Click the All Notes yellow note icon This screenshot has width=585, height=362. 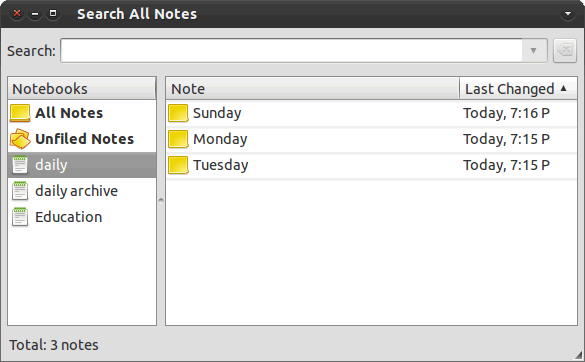click(20, 113)
